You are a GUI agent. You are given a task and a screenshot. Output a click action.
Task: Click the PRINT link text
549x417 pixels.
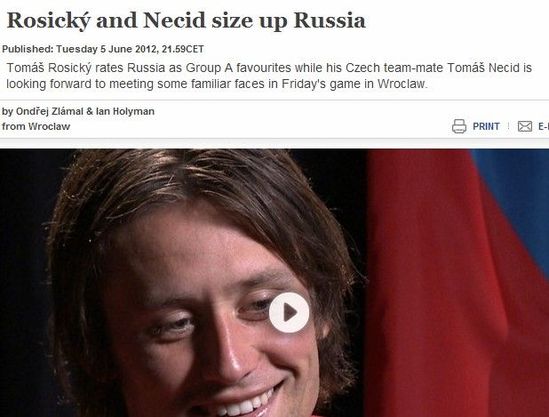pos(486,126)
